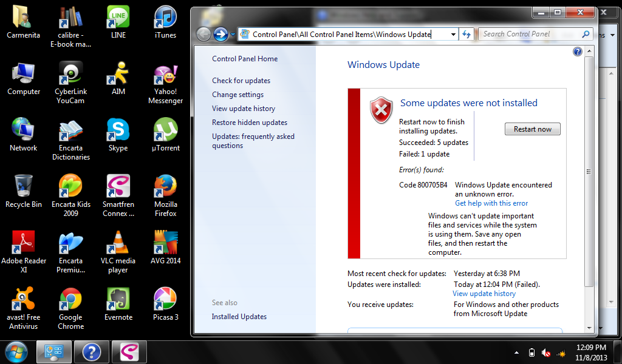The height and width of the screenshot is (364, 622).
Task: Select the Evernote desktop shortcut
Action: [118, 305]
